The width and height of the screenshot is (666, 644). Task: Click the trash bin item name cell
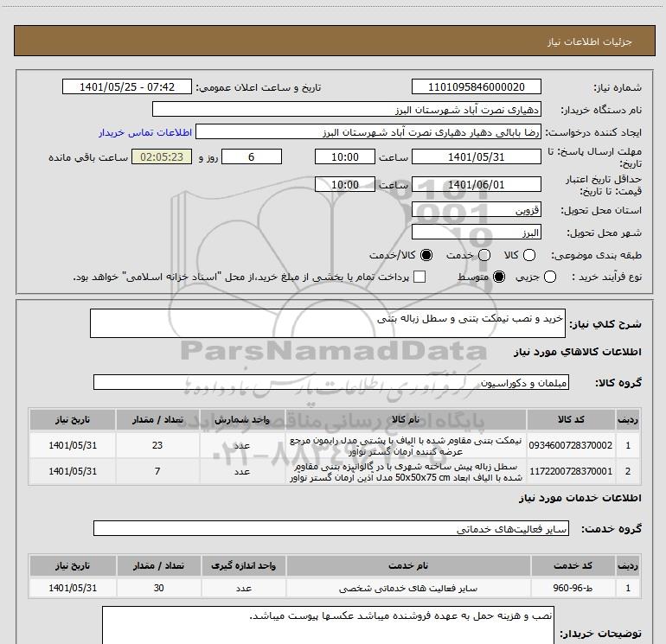point(406,472)
